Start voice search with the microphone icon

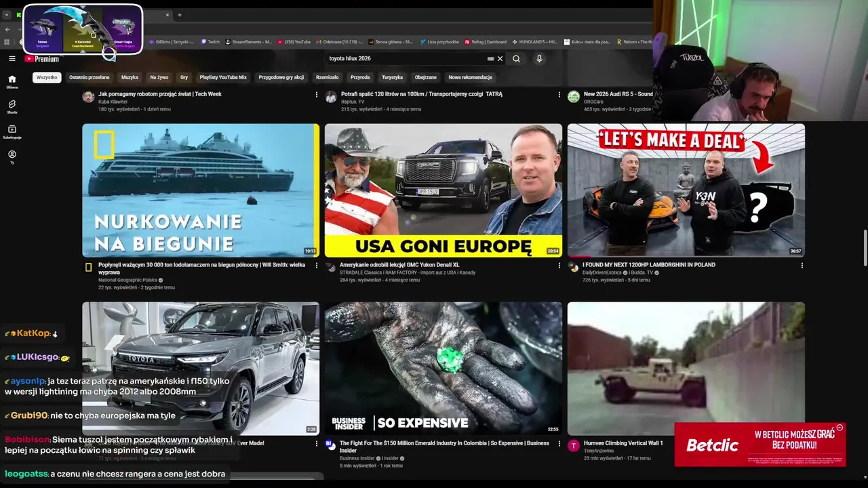click(539, 59)
